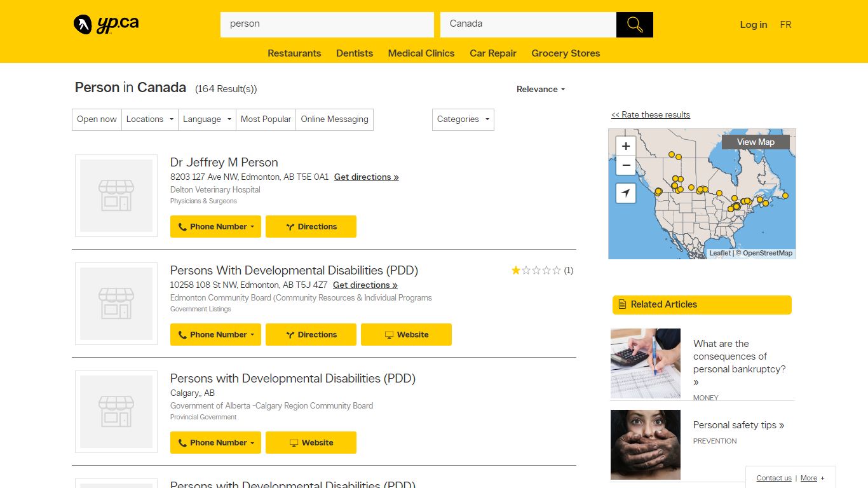Click the PREVENTION article tag

[715, 441]
